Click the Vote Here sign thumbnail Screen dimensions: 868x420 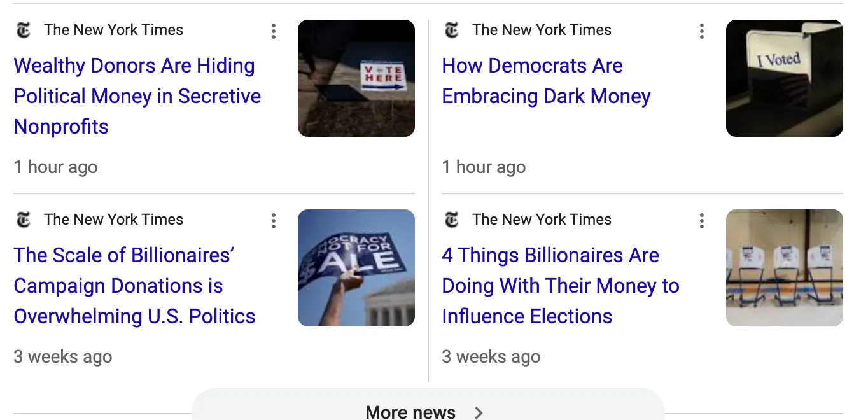click(x=356, y=78)
